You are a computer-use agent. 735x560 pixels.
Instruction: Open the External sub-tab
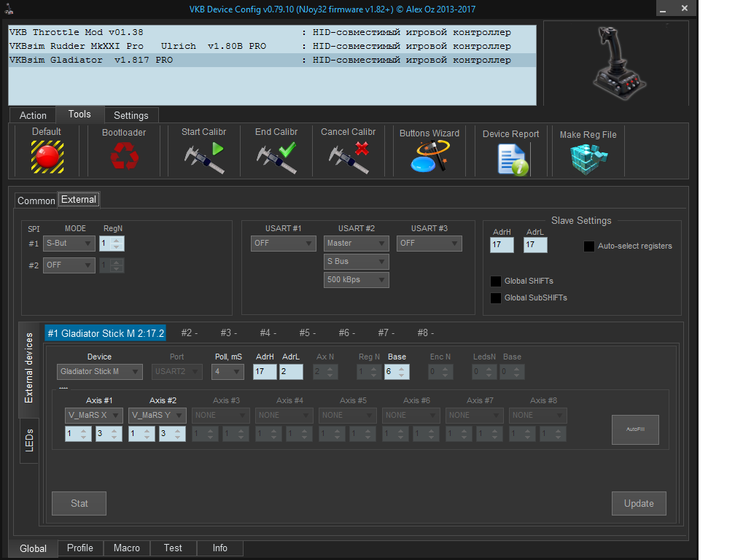click(x=79, y=200)
